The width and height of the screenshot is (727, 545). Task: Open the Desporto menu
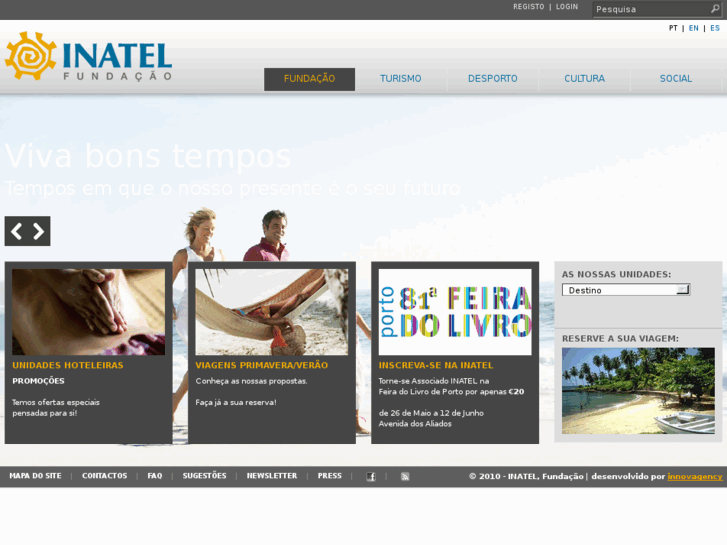pyautogui.click(x=492, y=79)
